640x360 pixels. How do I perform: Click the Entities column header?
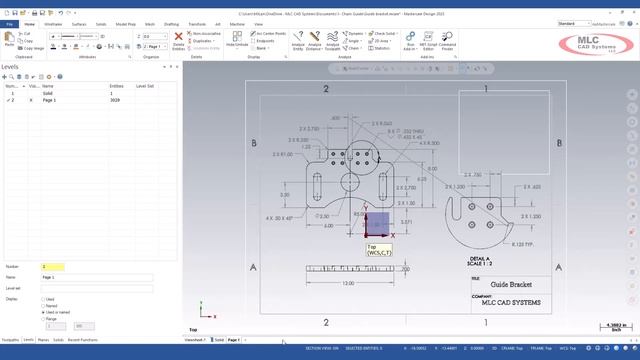(x=116, y=86)
